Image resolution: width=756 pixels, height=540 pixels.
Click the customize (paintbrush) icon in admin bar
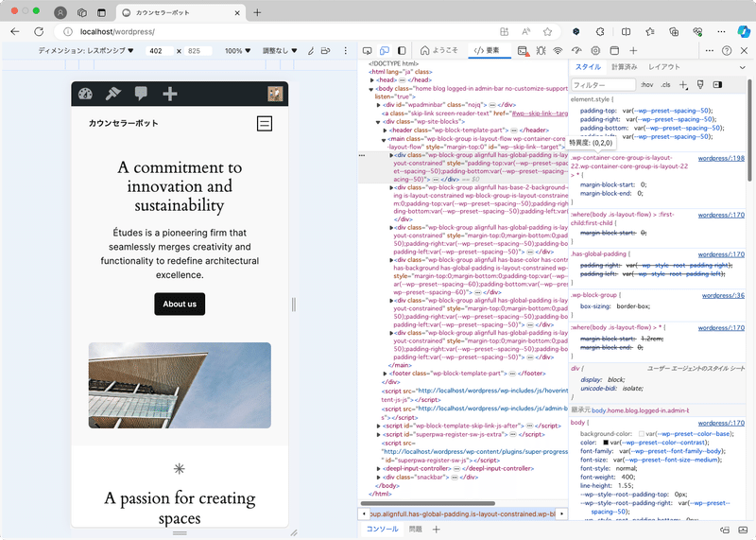[113, 94]
